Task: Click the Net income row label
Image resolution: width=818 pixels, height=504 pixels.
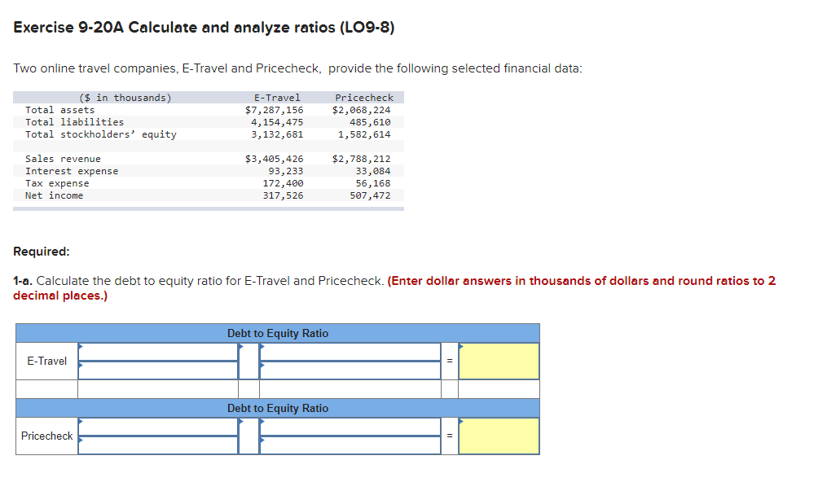Action: click(x=55, y=195)
